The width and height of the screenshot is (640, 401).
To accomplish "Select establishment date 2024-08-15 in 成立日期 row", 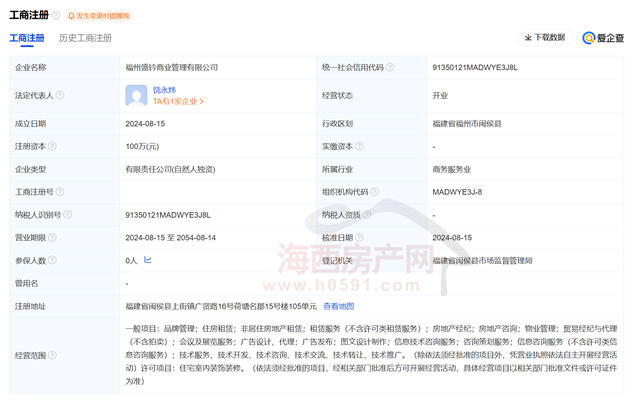I will click(x=145, y=124).
